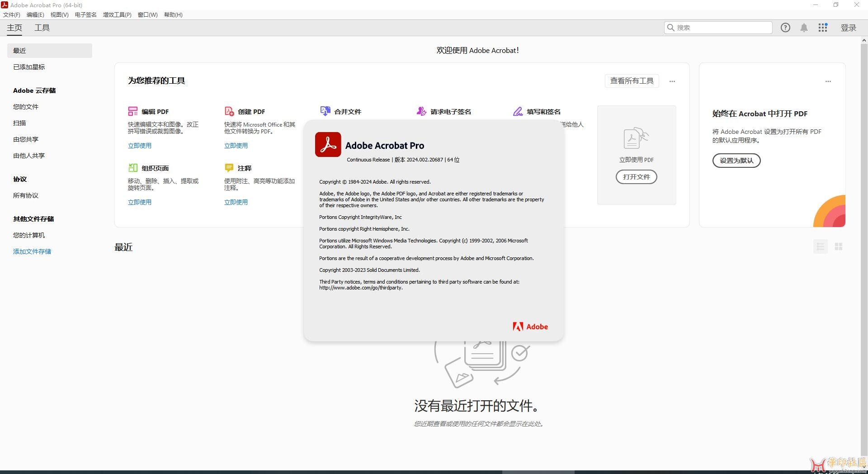Switch recent files to grid view

[x=839, y=246]
